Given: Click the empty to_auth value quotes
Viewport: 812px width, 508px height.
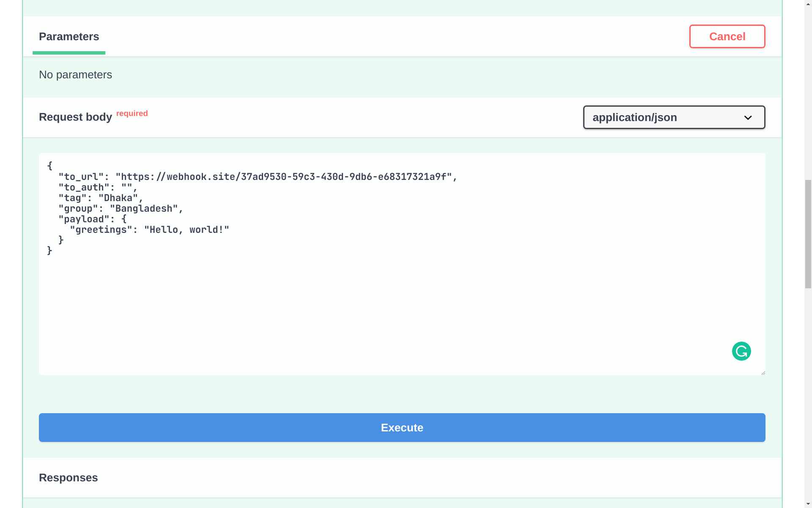Looking at the screenshot, I should pyautogui.click(x=126, y=188).
